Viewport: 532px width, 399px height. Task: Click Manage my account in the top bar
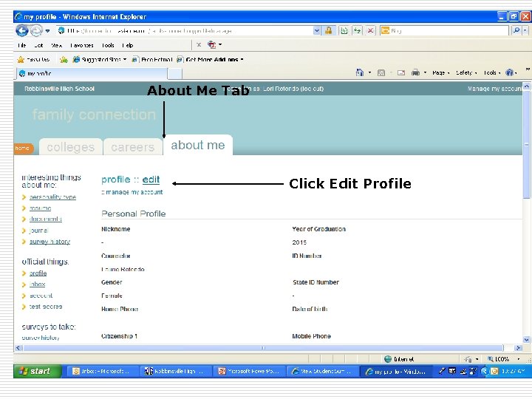(x=495, y=89)
